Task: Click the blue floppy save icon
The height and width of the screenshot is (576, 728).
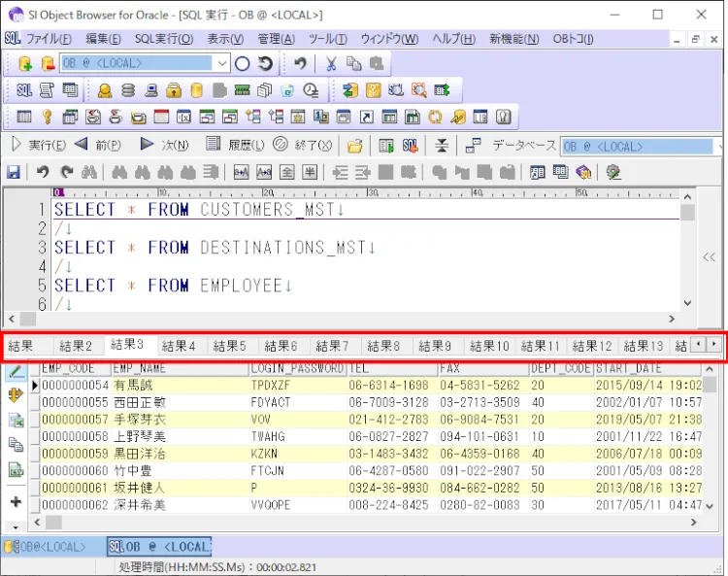Action: point(14,172)
